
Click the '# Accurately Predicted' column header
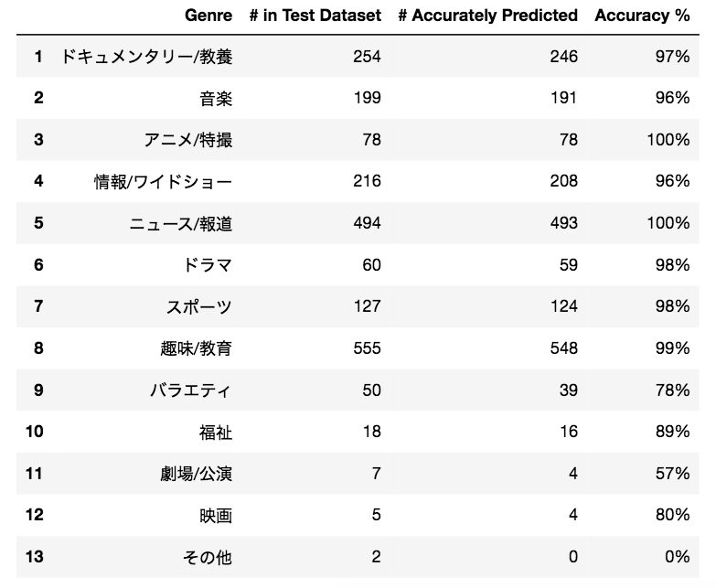488,16
